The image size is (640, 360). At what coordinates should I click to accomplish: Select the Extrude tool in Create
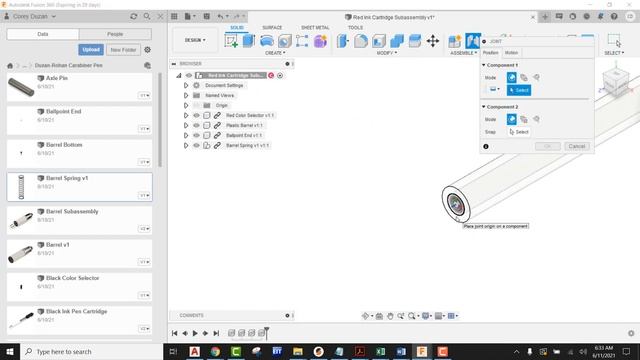pos(249,41)
